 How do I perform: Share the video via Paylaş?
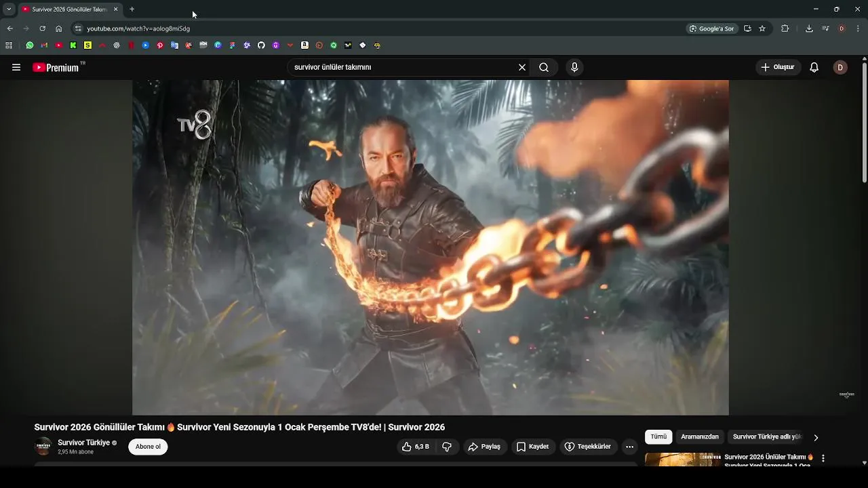[x=485, y=447]
